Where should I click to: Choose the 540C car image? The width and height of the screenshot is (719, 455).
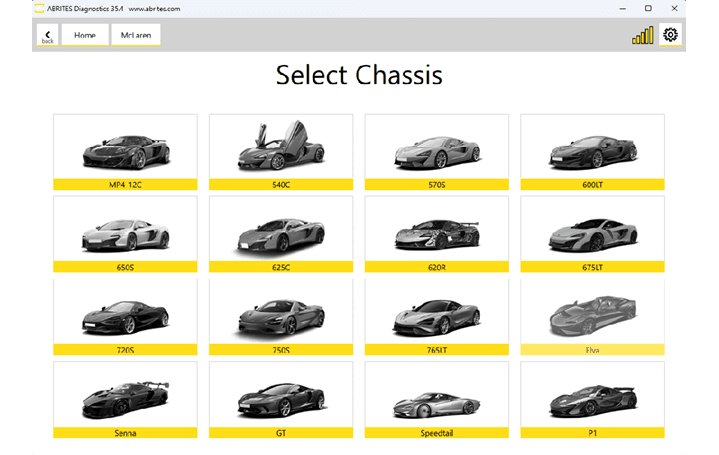click(281, 145)
